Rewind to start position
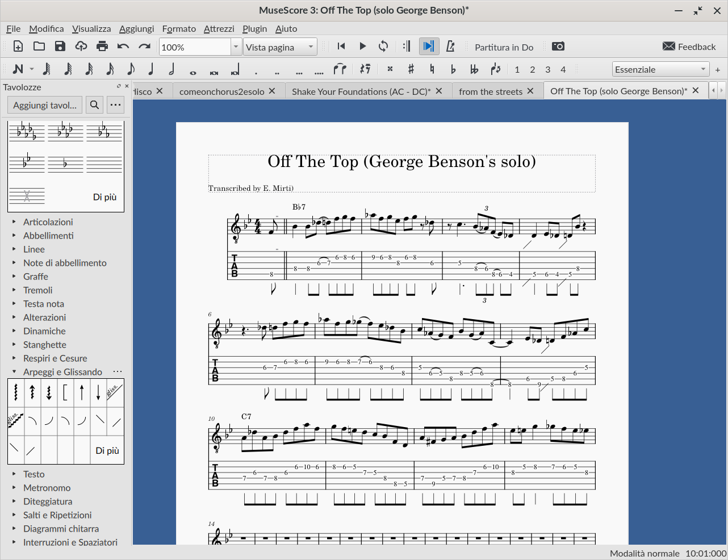This screenshot has height=560, width=728. [341, 47]
